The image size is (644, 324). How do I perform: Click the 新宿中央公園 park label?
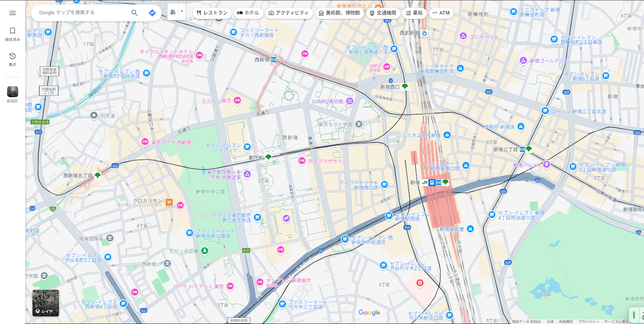(210, 192)
